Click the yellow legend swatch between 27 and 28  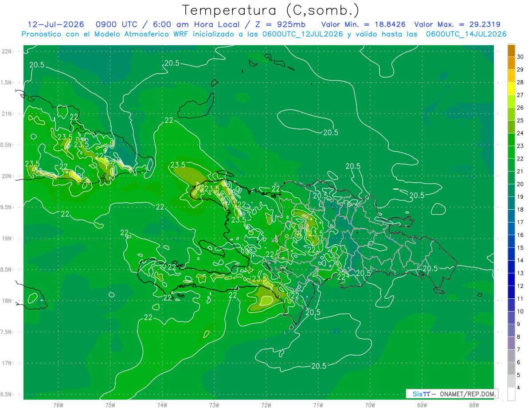[511, 89]
